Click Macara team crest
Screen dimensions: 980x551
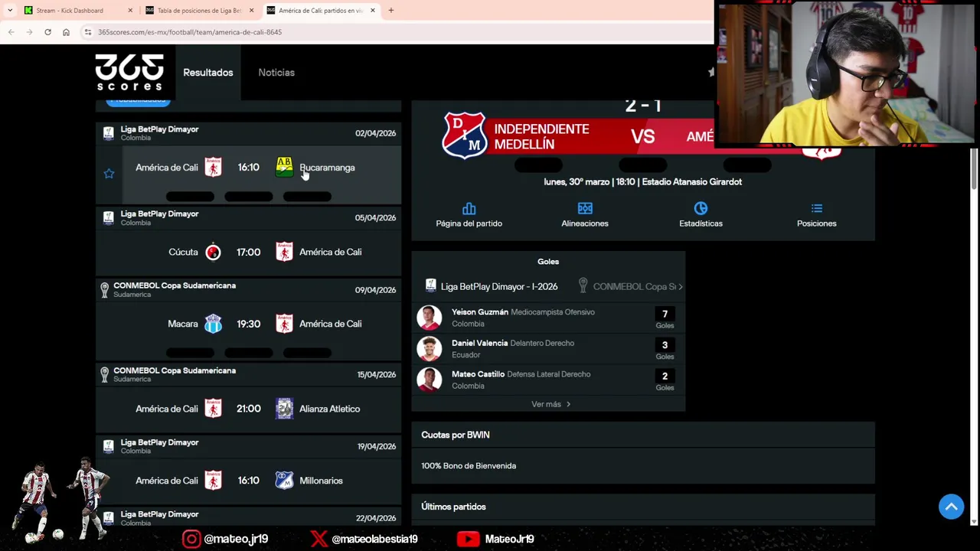click(213, 324)
